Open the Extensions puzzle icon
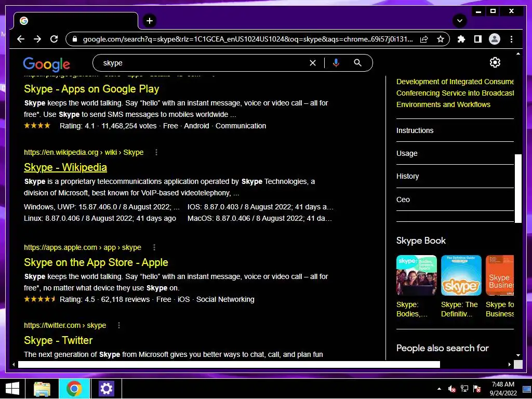Viewport: 532px width, 399px height. [x=461, y=39]
